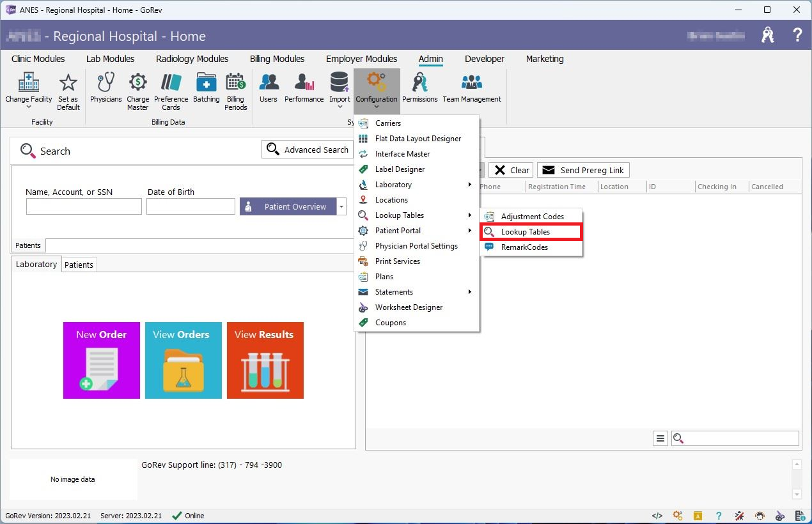Open Physician Portal Settings
The height and width of the screenshot is (524, 812).
[417, 246]
